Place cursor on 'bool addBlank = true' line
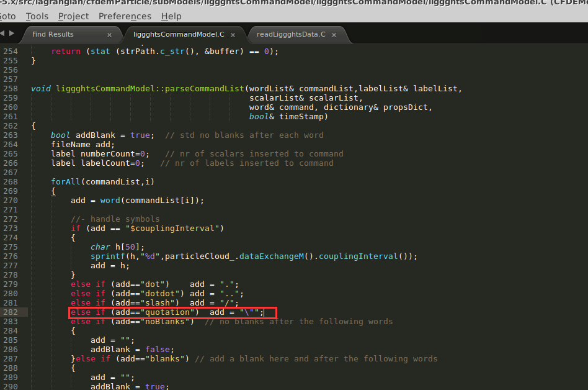Image resolution: width=588 pixels, height=390 pixels. click(x=102, y=135)
